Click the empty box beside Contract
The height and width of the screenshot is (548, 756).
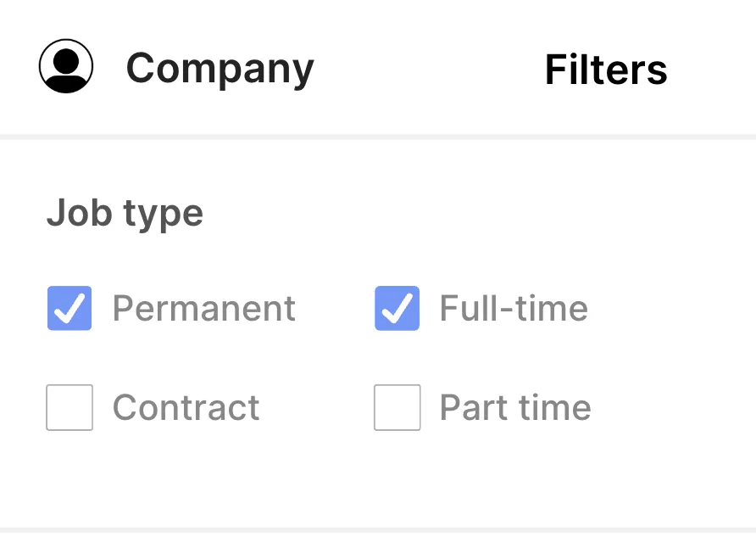(x=69, y=407)
